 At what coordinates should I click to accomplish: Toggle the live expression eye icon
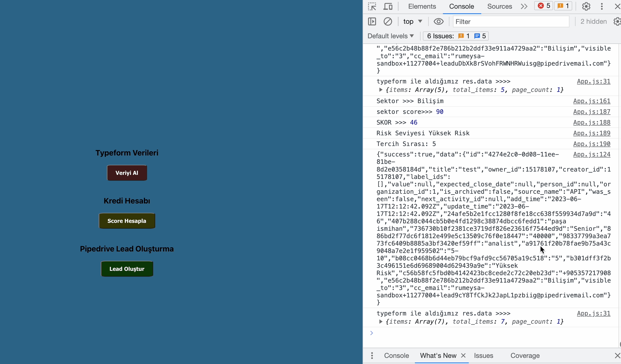pos(438,22)
